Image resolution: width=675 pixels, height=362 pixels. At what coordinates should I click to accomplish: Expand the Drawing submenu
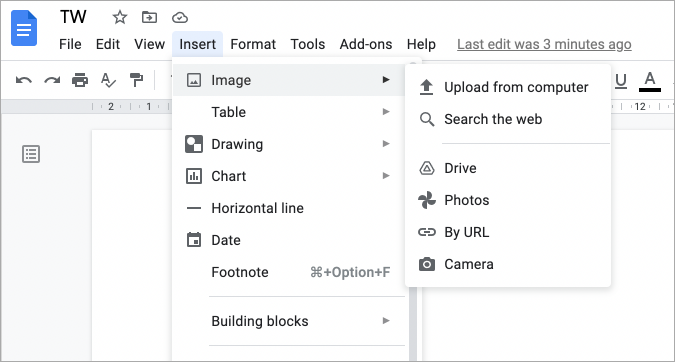coord(289,144)
